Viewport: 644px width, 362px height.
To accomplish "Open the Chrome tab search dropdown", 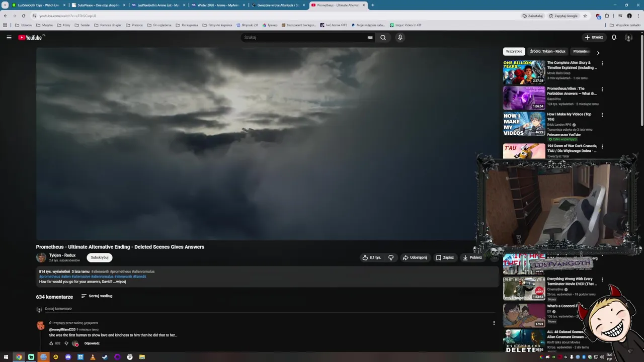I will pos(5,5).
